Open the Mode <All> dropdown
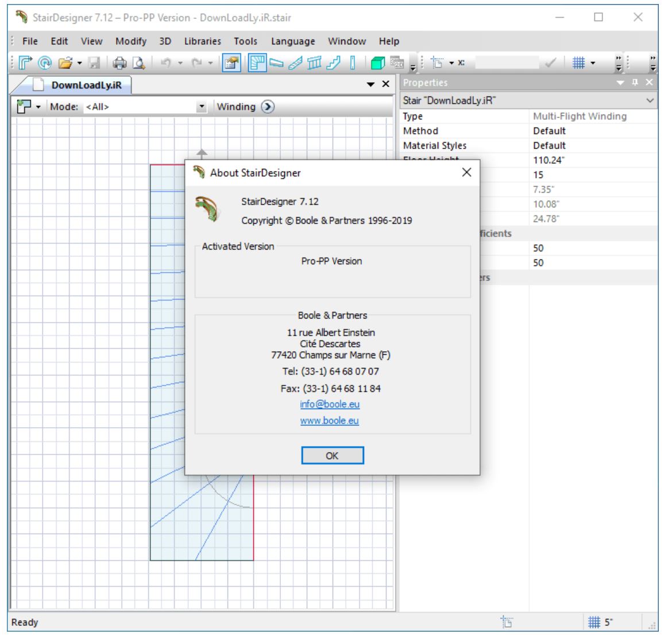Image resolution: width=672 pixels, height=638 pixels. (201, 107)
